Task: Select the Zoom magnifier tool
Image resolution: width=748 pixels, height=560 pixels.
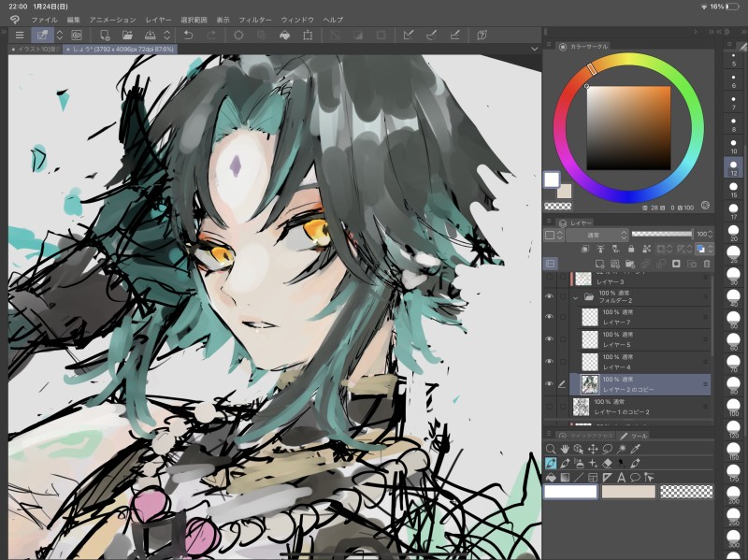Action: coord(551,449)
